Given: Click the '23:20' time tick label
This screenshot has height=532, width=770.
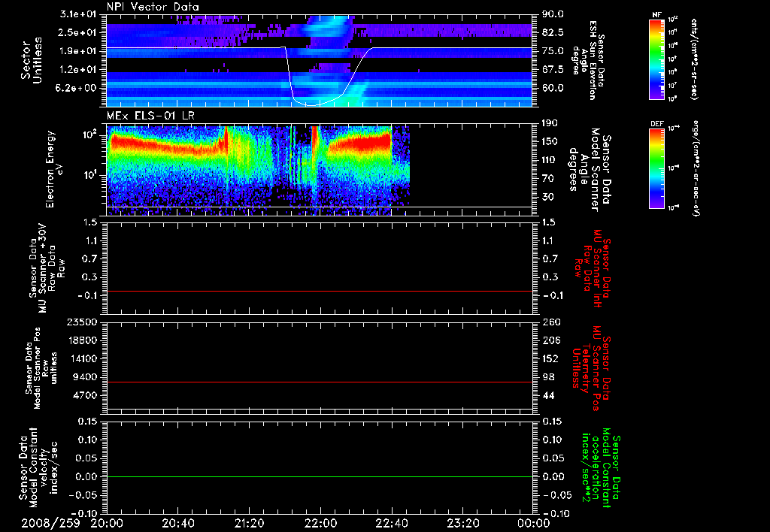Looking at the screenshot, I should point(462,523).
